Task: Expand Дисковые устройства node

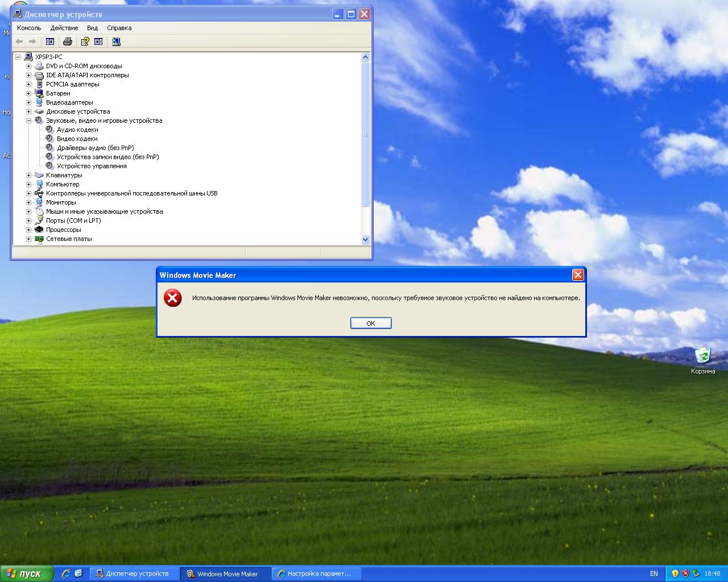Action: click(x=28, y=111)
